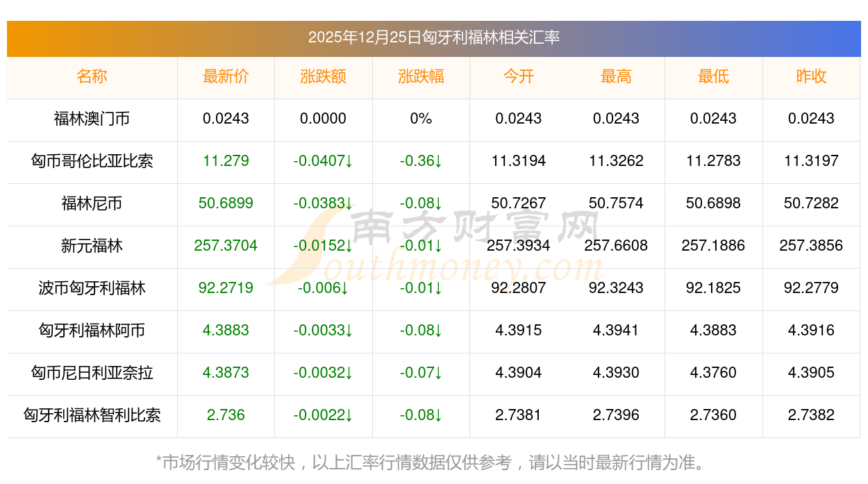Select the 最新价 column header
The width and height of the screenshot is (868, 484).
(x=226, y=76)
